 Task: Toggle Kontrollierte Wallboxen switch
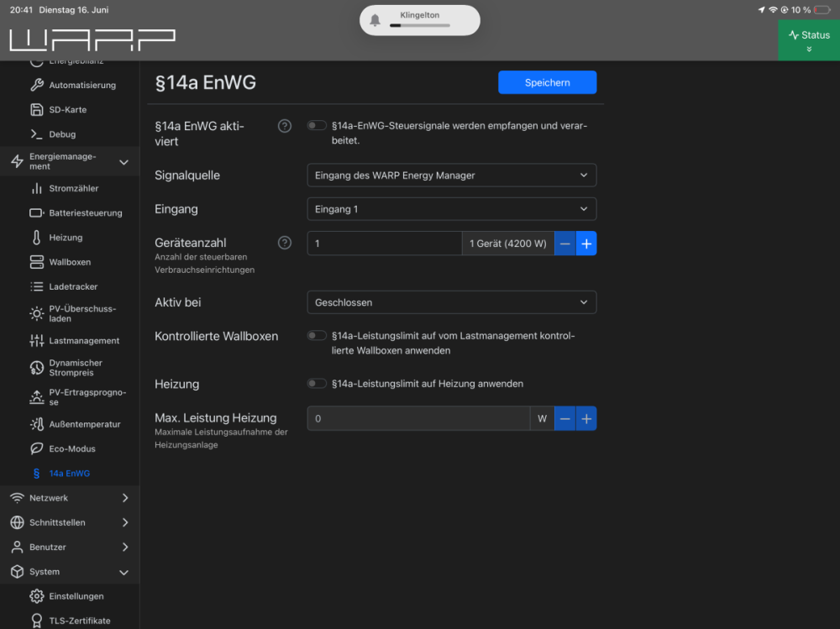coord(317,335)
